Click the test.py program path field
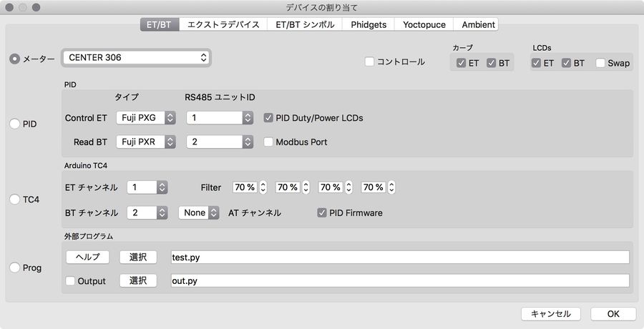Screen dimensions: 644x329 [x=400, y=257]
